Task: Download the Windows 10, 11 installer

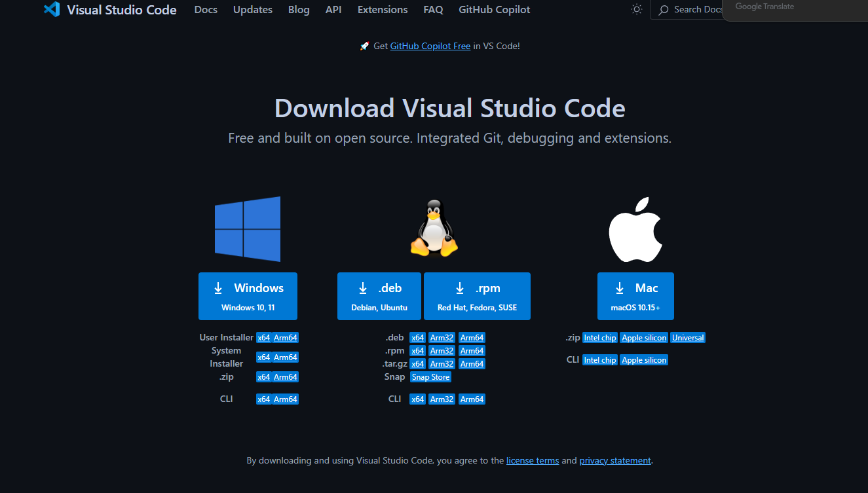Action: (248, 296)
